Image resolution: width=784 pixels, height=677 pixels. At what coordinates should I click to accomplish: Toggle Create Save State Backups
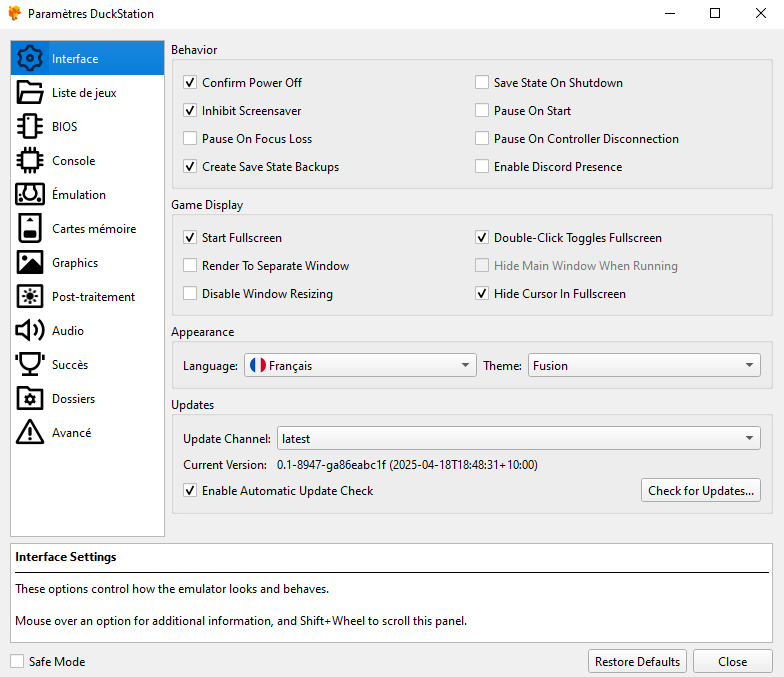[190, 166]
